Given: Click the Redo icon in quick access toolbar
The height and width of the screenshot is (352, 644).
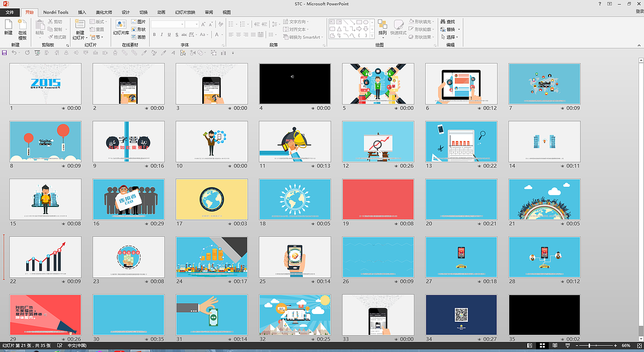Looking at the screenshot, I should pyautogui.click(x=27, y=53).
